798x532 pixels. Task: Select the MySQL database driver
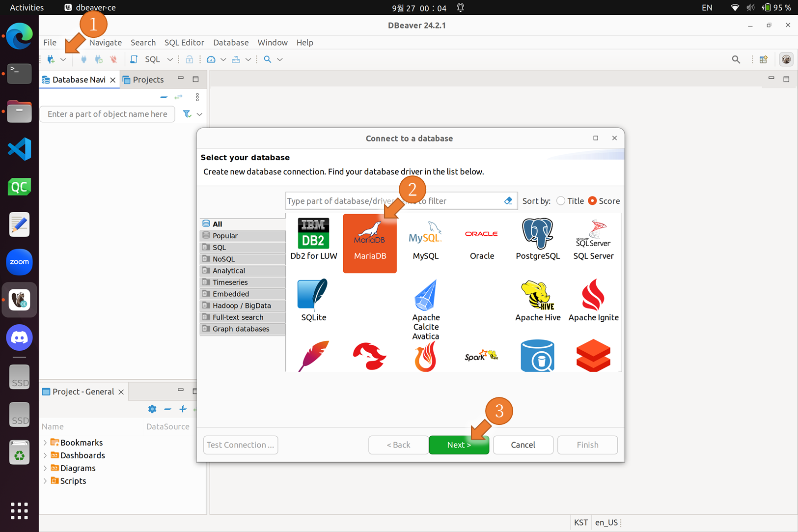pos(425,239)
